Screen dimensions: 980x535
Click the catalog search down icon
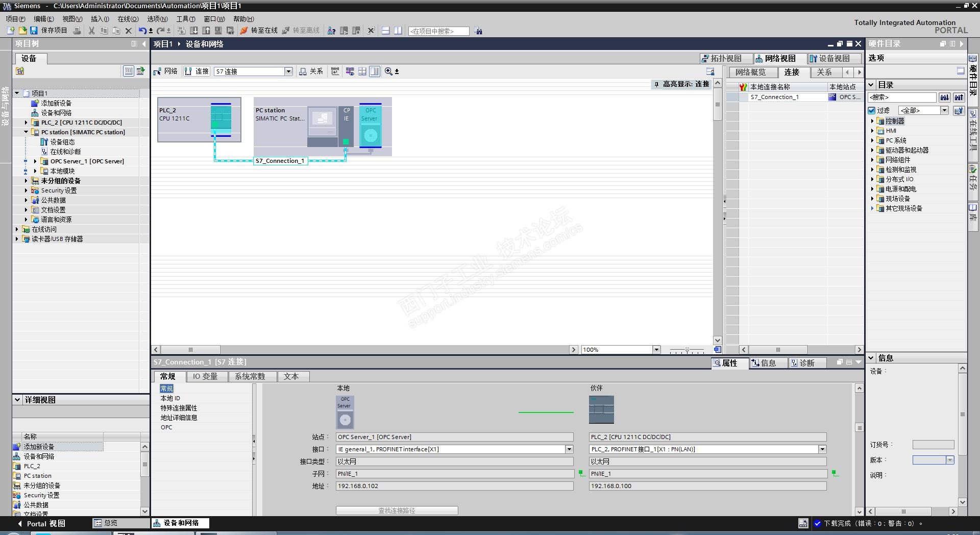945,97
